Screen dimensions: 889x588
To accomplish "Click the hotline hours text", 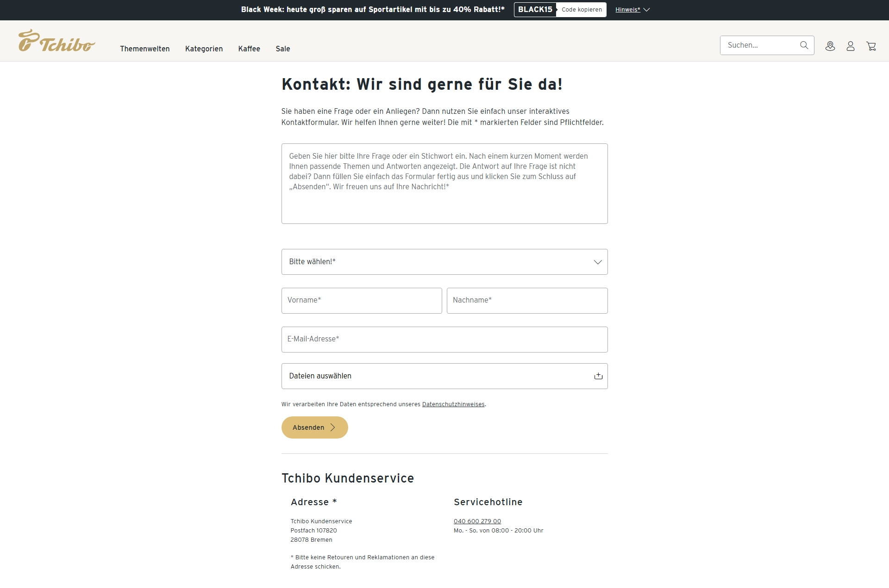I will click(x=499, y=531).
